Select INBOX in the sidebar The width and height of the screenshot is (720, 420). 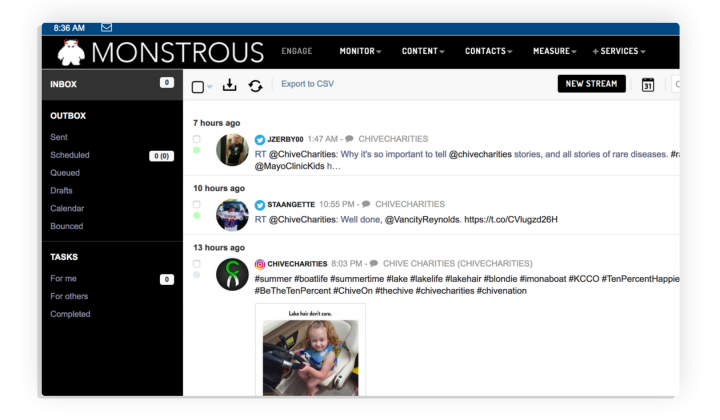click(x=112, y=84)
